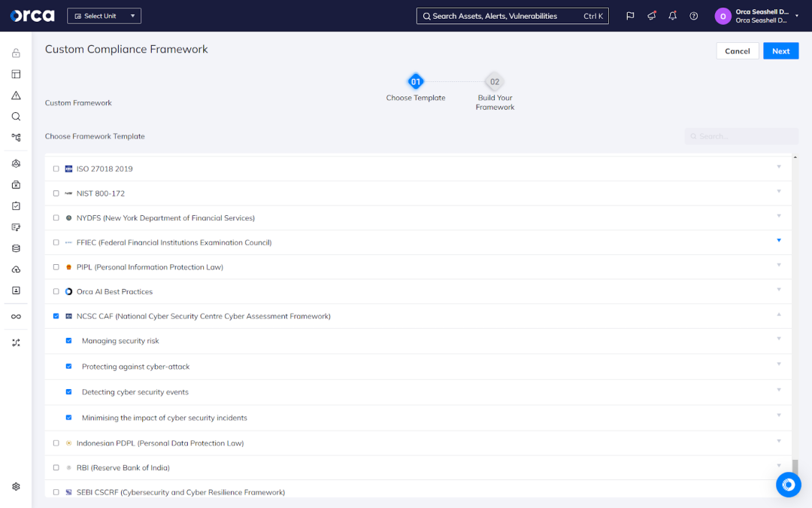Check the ISO 27018 2019 checkbox
This screenshot has width=812, height=508.
coord(56,169)
